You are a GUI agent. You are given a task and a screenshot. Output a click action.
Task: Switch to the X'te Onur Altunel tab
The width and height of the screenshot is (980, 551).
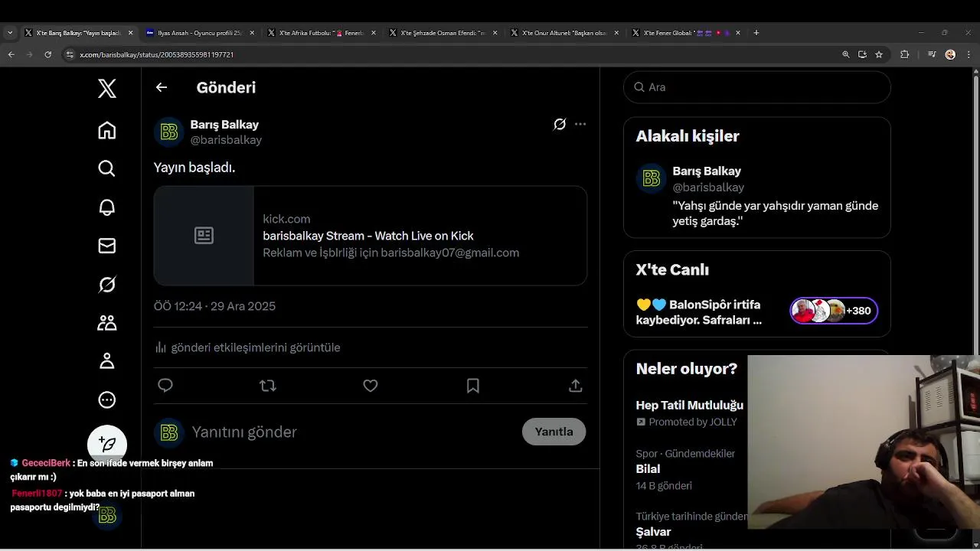point(563,33)
